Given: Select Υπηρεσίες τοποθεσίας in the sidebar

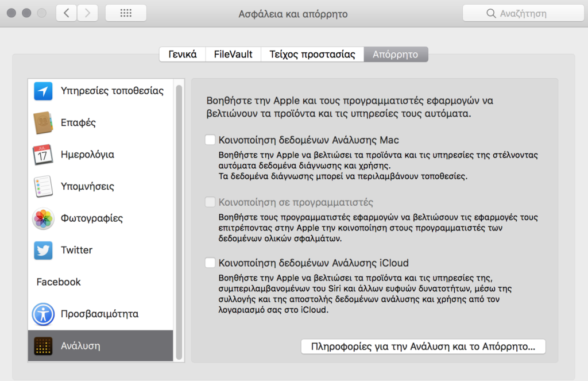Looking at the screenshot, I should [x=100, y=91].
